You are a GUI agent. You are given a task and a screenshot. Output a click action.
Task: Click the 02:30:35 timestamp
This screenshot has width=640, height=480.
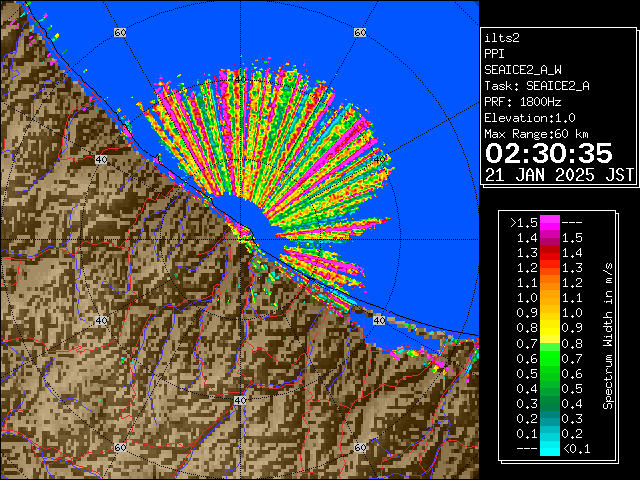tap(549, 153)
